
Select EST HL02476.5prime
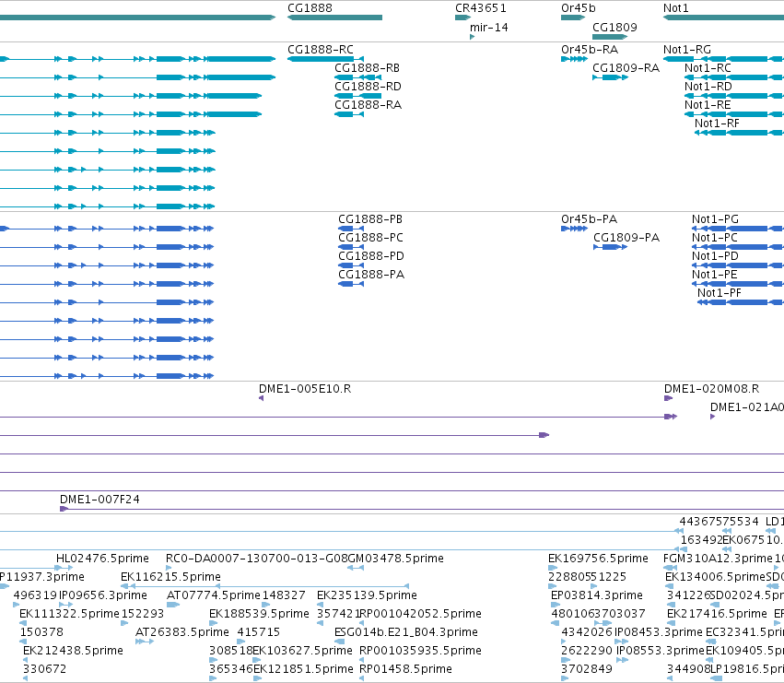coord(64,568)
